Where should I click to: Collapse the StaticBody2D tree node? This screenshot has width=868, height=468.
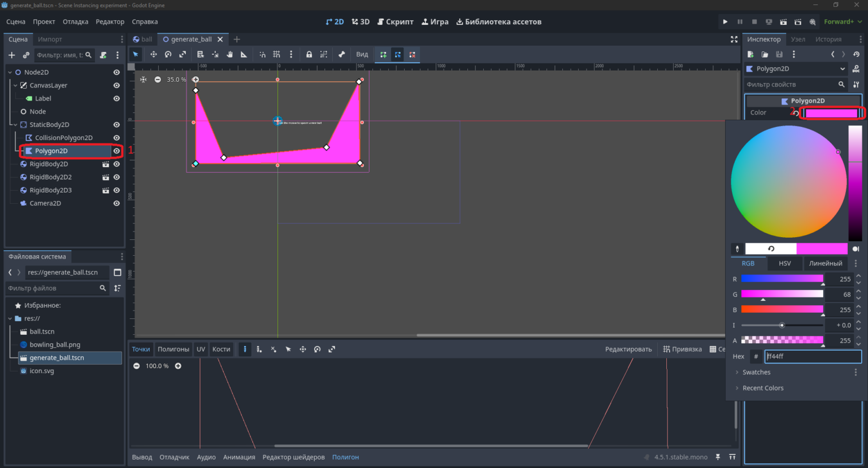(x=15, y=125)
